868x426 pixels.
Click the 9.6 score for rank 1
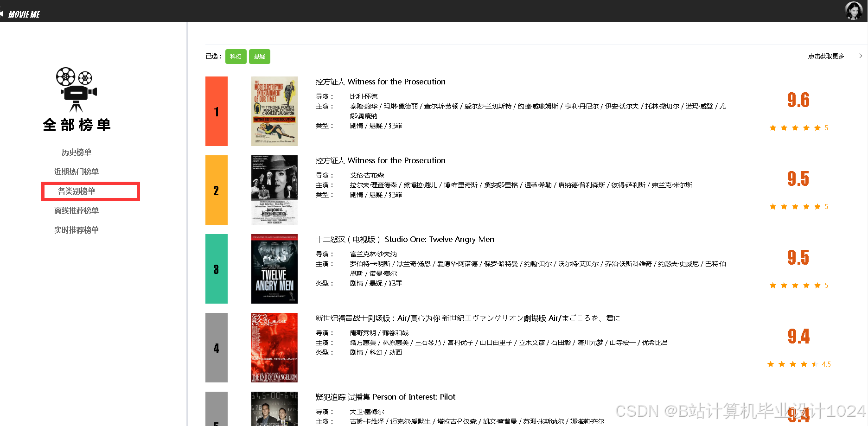[798, 100]
